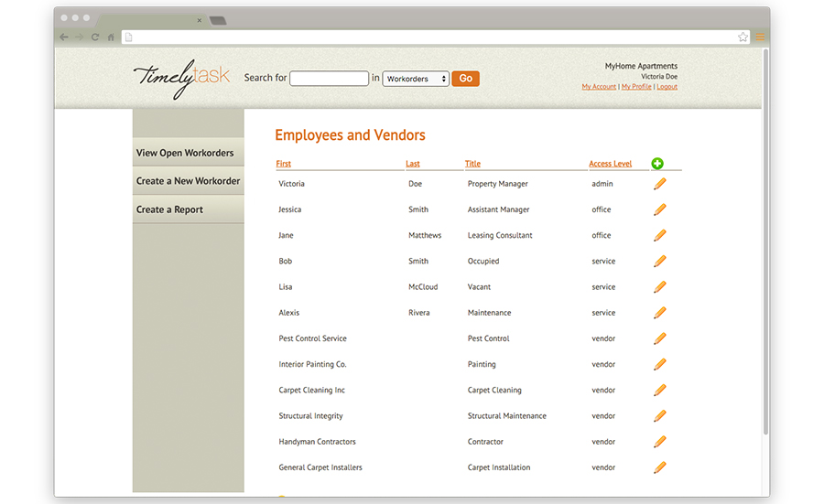Open View Open Workorders in sidebar

pyautogui.click(x=186, y=153)
